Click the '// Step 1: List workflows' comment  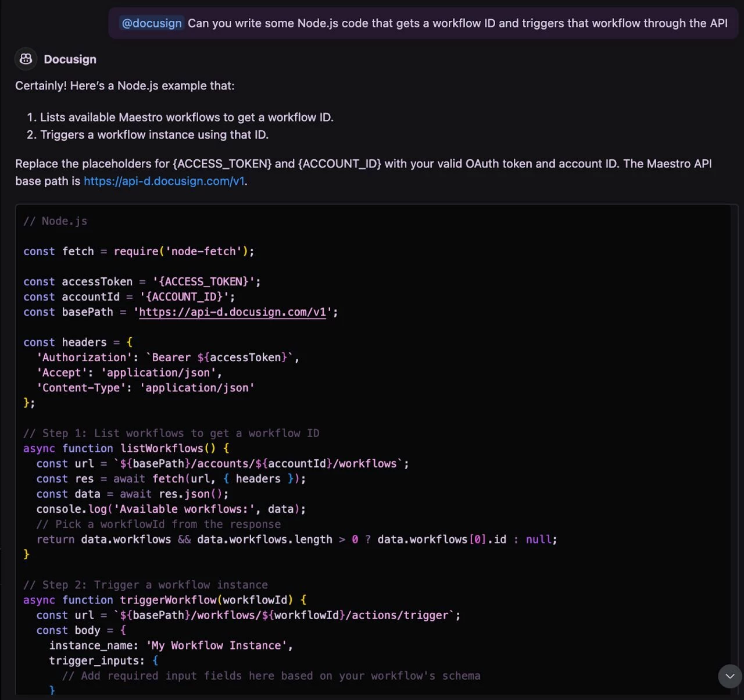click(171, 433)
